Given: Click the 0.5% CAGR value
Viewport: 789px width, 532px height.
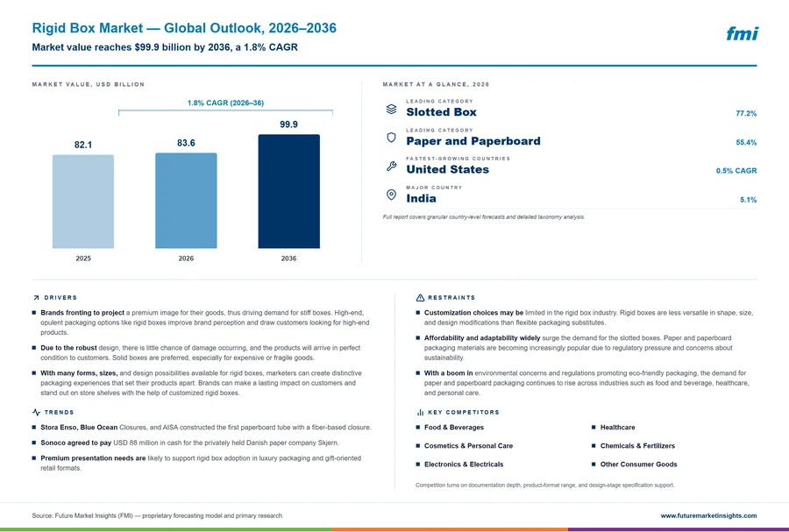Looking at the screenshot, I should click(x=736, y=170).
